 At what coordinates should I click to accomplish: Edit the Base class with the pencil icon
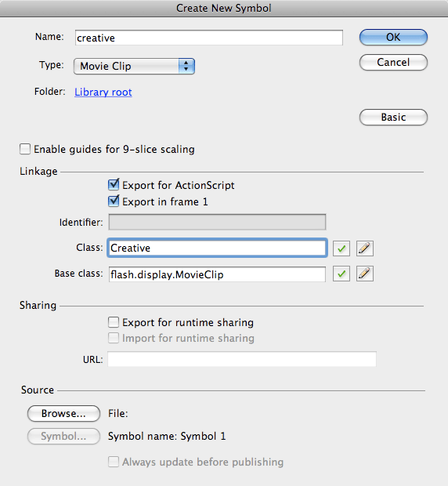(365, 274)
